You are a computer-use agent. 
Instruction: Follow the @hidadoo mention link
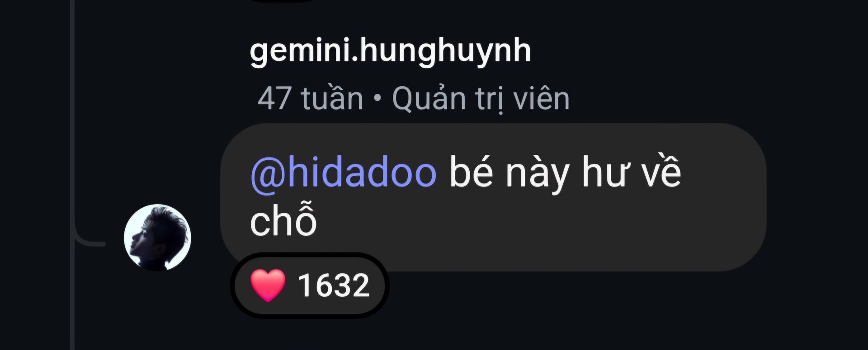344,173
